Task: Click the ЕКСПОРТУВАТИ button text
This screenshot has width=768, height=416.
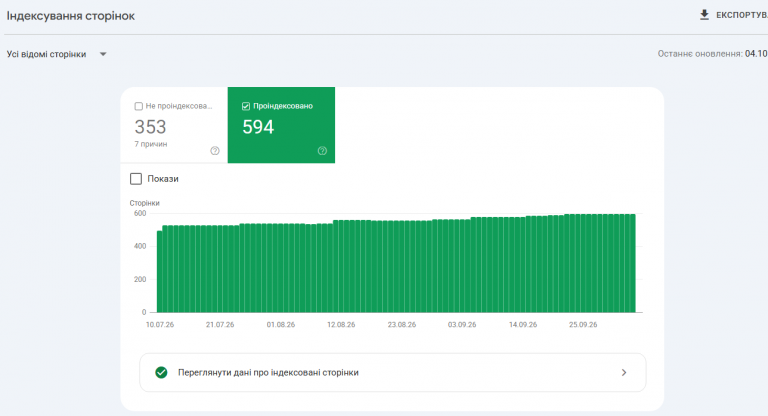Action: pos(742,15)
